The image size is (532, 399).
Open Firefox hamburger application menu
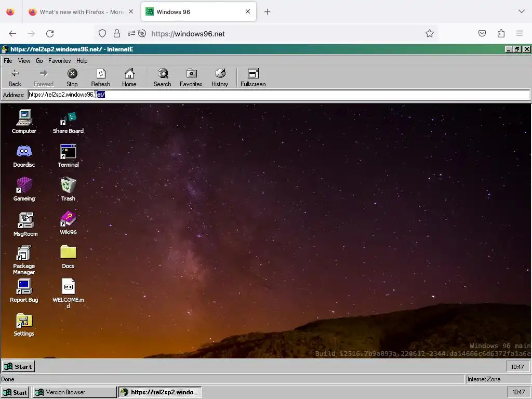click(520, 33)
